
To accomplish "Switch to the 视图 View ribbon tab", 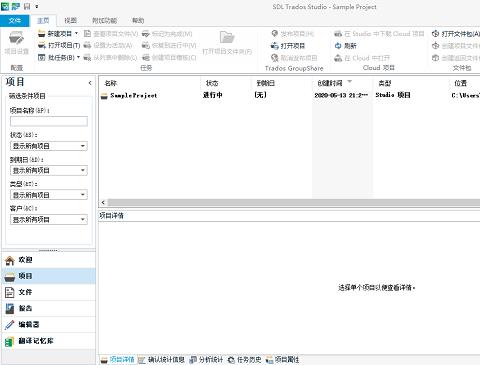I will (x=71, y=21).
